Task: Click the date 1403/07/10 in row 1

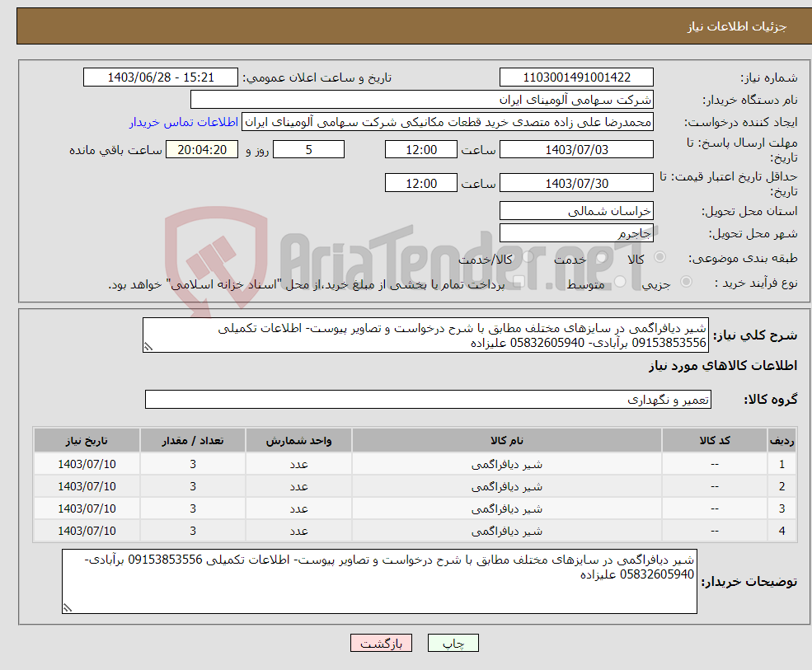Action: click(87, 464)
